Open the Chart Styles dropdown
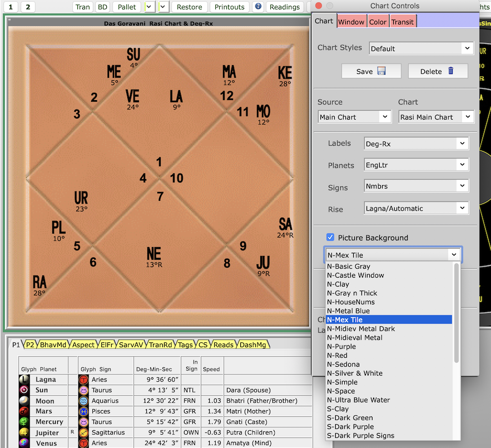Viewport: 491px width, 448px height. pyautogui.click(x=421, y=48)
